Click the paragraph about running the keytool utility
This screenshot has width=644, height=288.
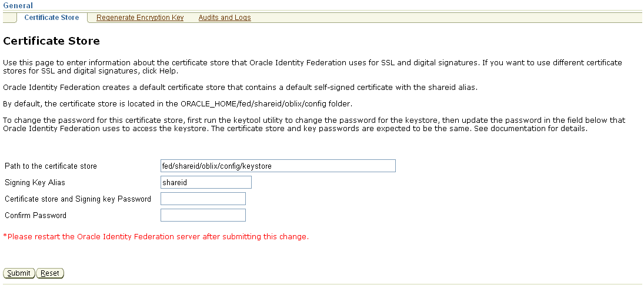[x=314, y=124]
